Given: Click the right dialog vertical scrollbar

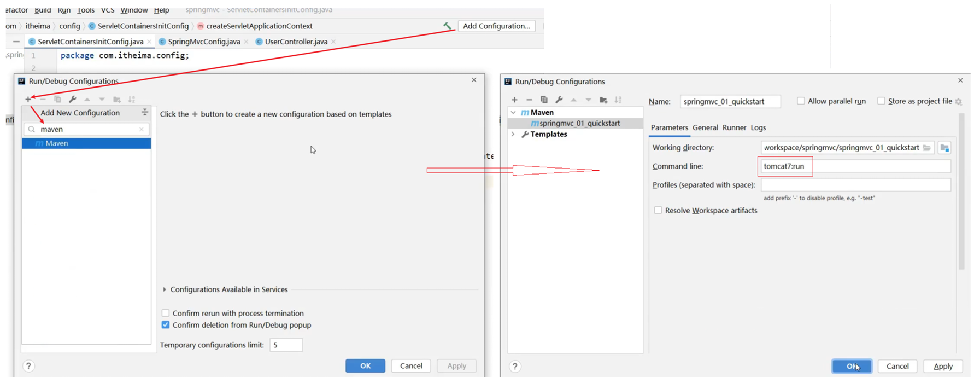Looking at the screenshot, I should 961,191.
